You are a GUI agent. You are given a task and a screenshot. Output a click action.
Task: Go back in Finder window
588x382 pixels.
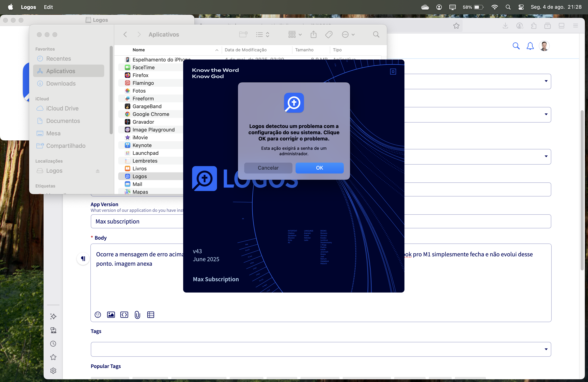125,34
